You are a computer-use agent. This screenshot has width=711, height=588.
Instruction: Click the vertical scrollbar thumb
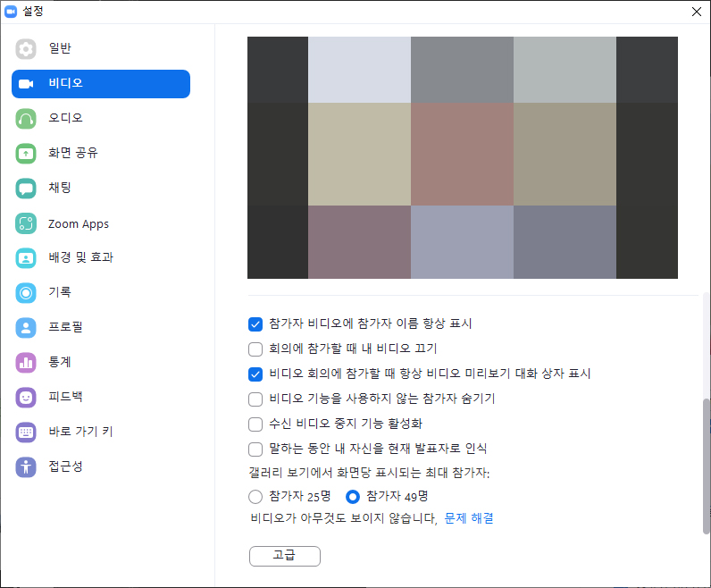pyautogui.click(x=707, y=466)
